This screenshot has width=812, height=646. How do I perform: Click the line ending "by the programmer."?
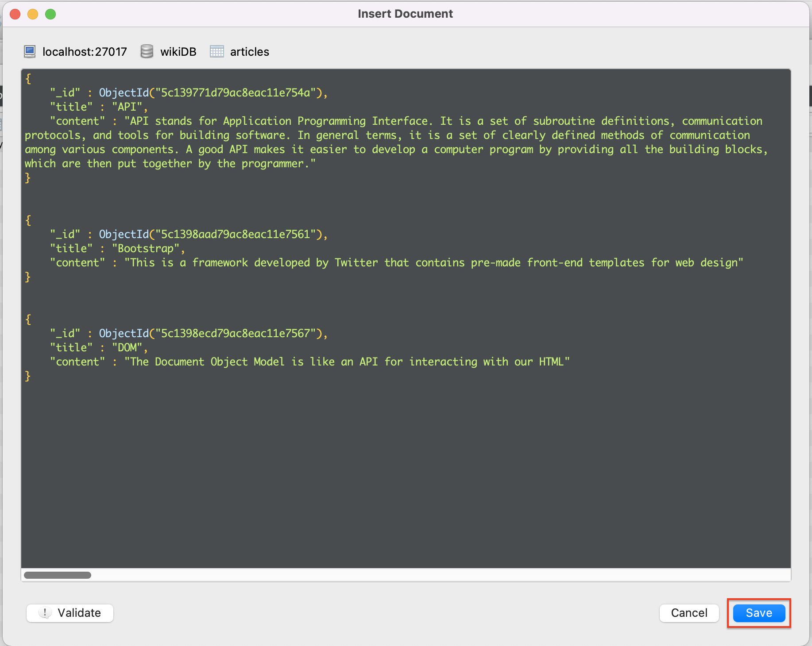170,163
